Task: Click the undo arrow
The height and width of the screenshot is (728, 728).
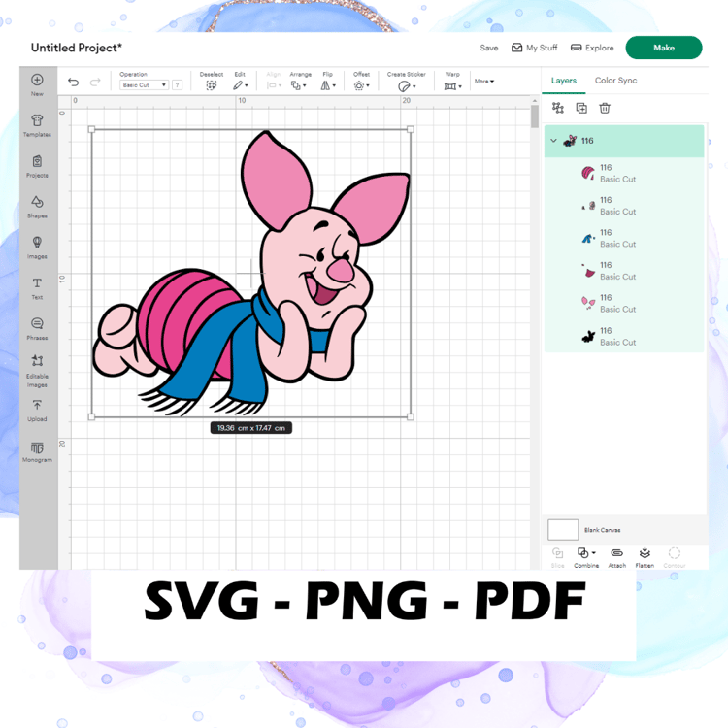Action: 74,83
